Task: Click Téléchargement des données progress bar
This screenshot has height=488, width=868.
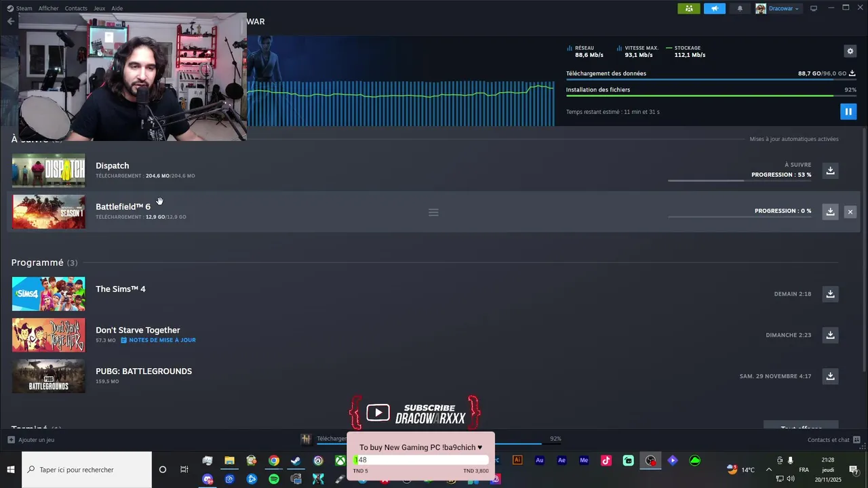Action: (x=711, y=79)
